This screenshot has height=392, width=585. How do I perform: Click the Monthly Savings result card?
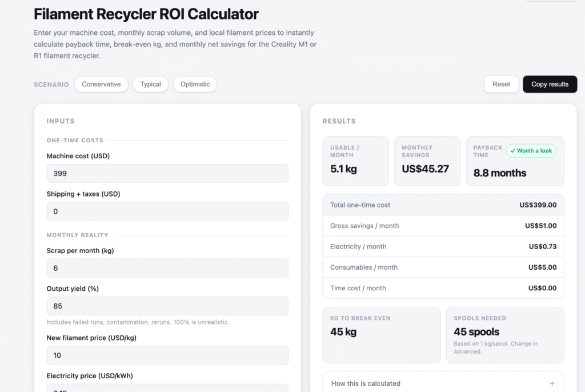[427, 161]
